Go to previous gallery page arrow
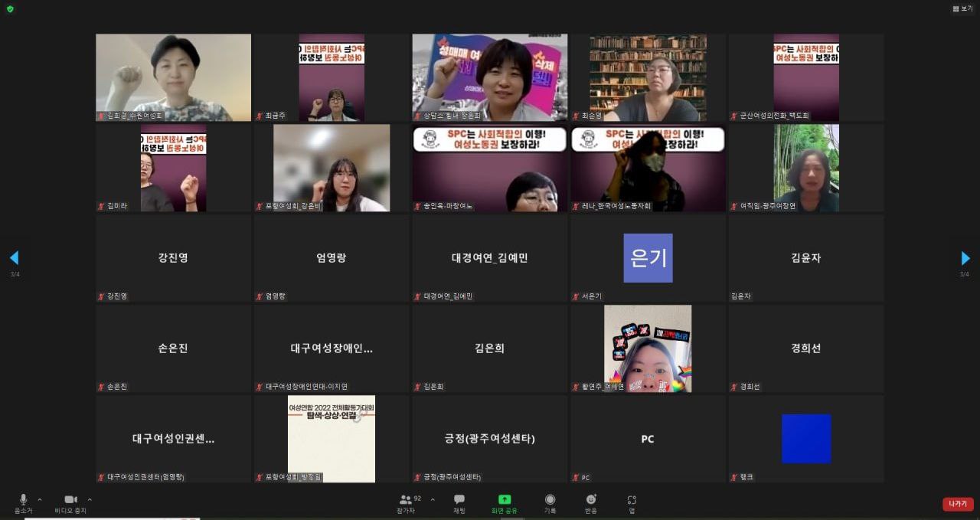This screenshot has width=980, height=520. (14, 258)
